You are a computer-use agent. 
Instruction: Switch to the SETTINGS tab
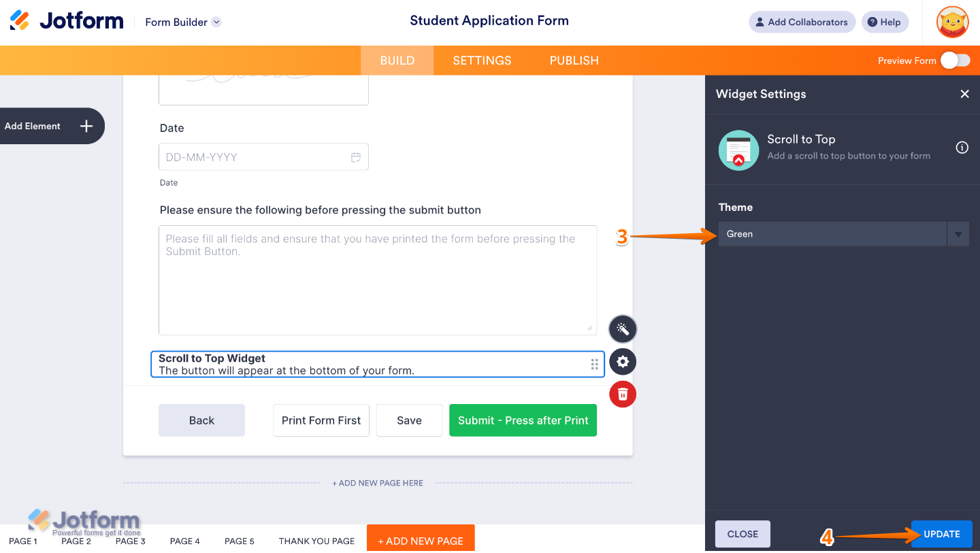click(481, 60)
